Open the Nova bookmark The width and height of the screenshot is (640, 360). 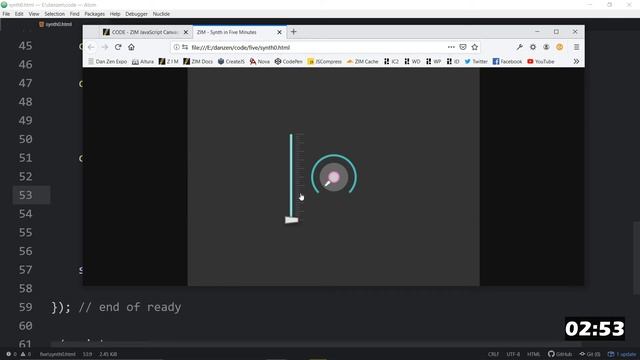[x=260, y=62]
